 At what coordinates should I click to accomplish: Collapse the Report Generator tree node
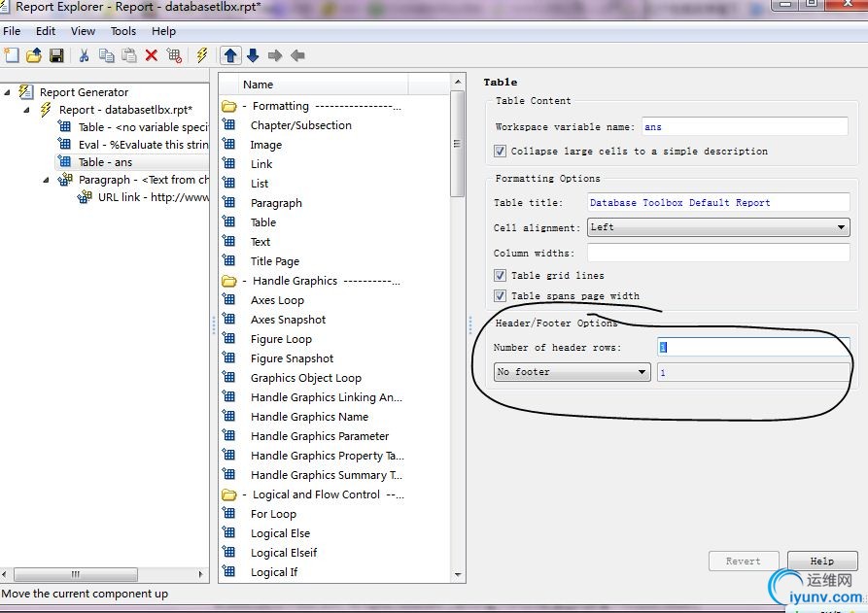pos(7,92)
